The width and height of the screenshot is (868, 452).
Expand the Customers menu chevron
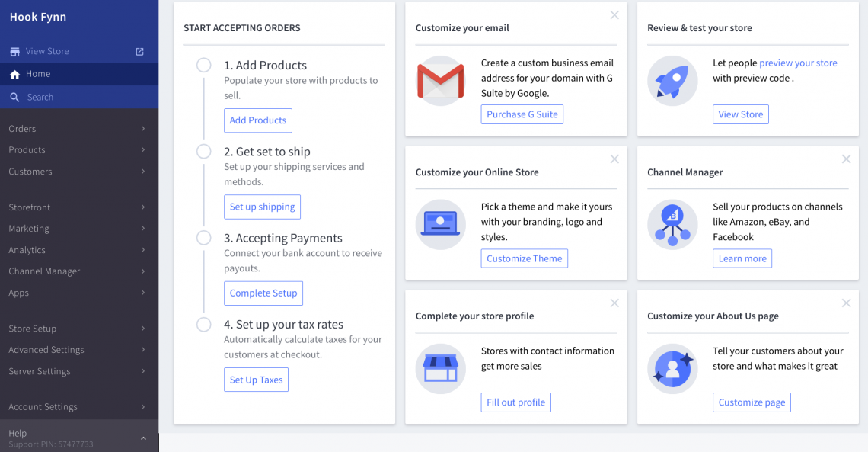[143, 172]
